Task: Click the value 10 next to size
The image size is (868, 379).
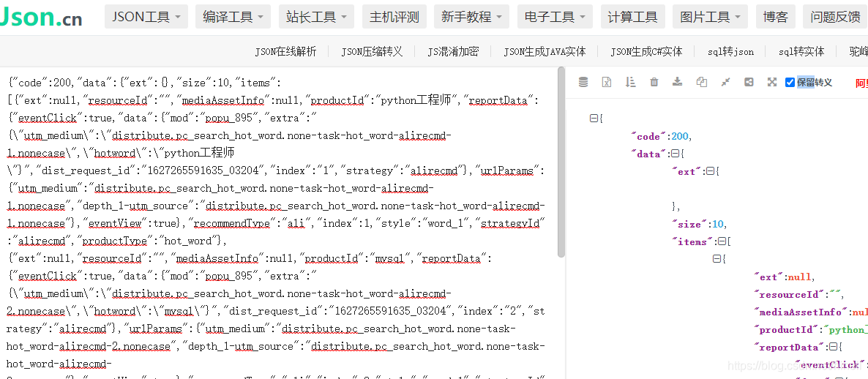Action: pyautogui.click(x=717, y=224)
